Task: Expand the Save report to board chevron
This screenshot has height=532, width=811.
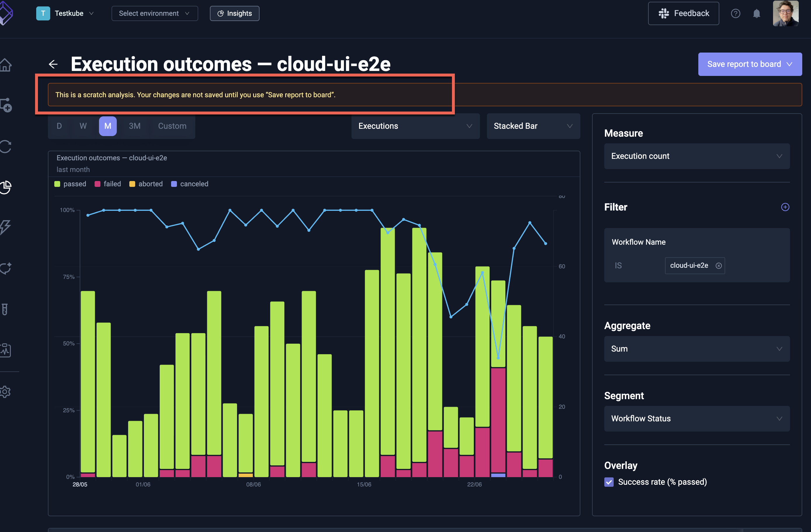Action: coord(789,64)
